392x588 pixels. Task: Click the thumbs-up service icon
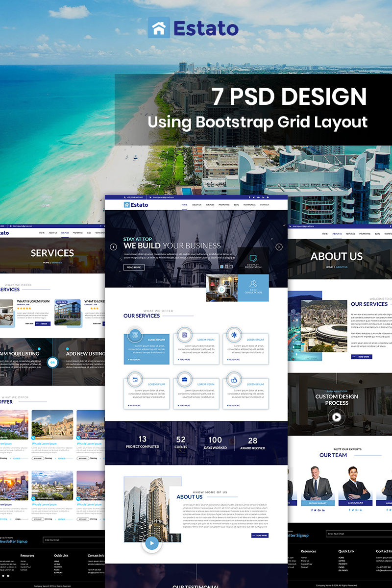[234, 379]
